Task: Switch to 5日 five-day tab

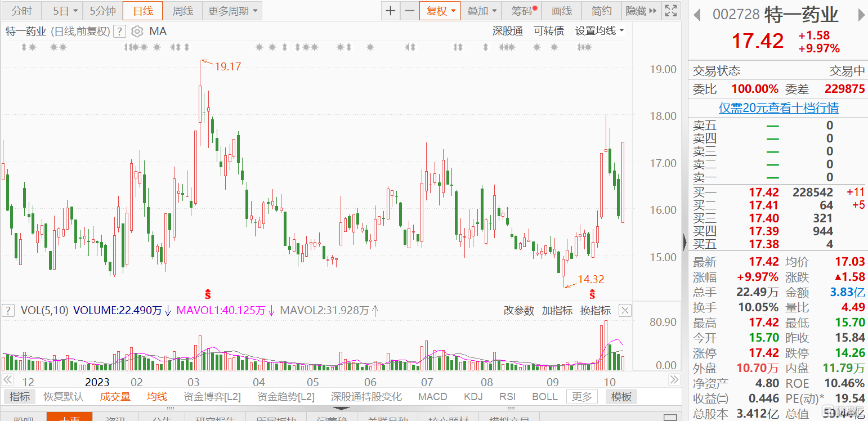Action: [x=61, y=11]
